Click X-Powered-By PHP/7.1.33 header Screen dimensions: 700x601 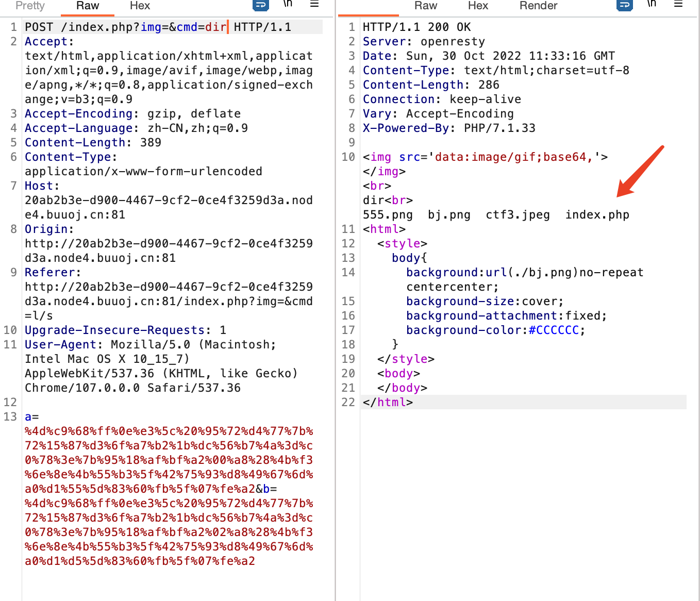(449, 128)
